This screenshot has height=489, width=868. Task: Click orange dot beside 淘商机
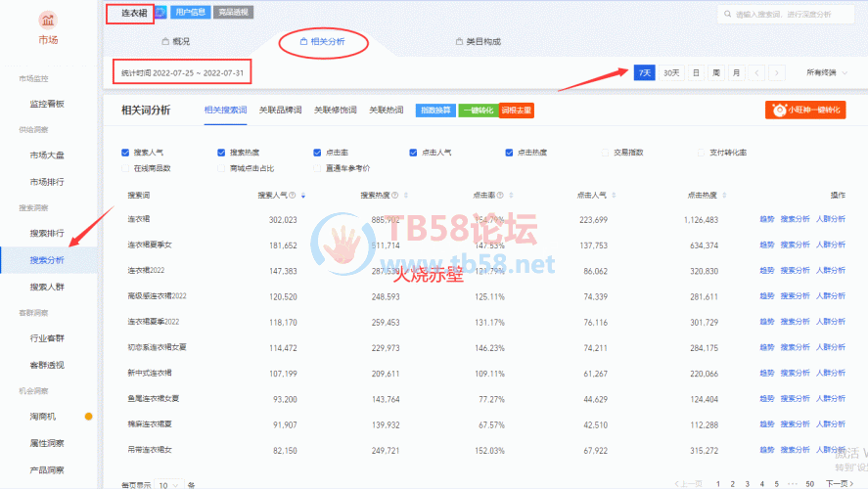(x=89, y=417)
